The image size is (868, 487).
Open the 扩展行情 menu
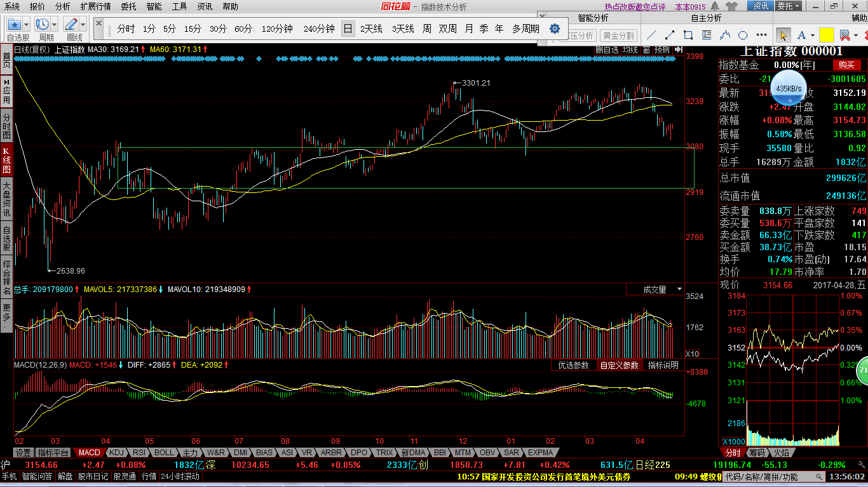pos(95,6)
